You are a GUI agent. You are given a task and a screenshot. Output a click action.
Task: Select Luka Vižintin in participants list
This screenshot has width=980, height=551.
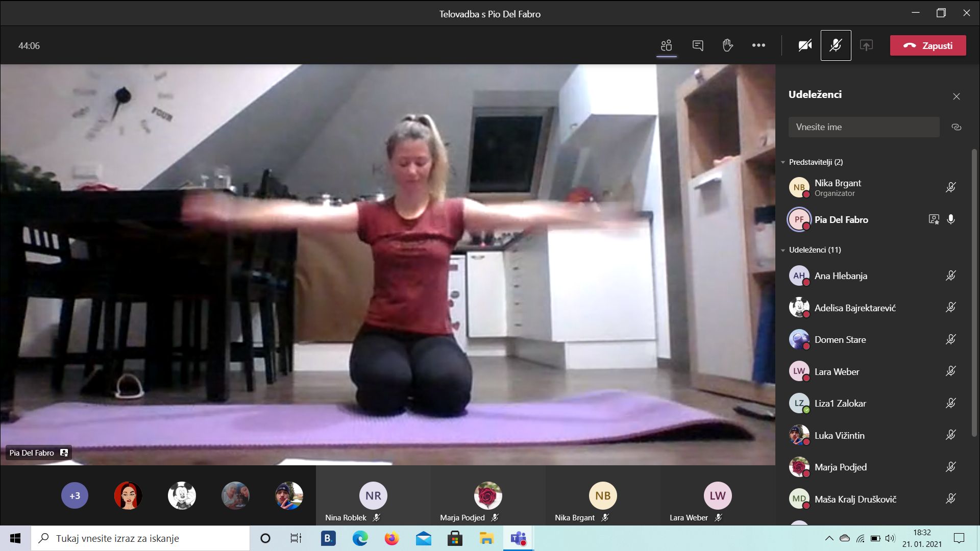click(839, 435)
